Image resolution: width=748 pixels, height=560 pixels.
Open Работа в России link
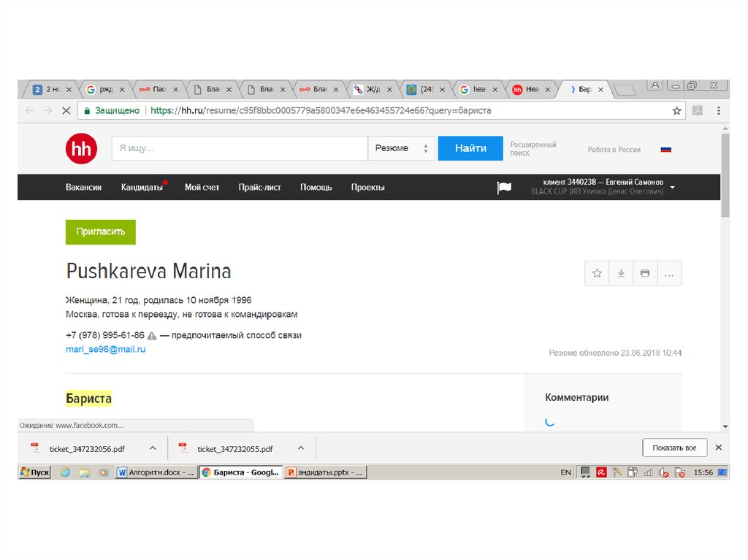(614, 149)
